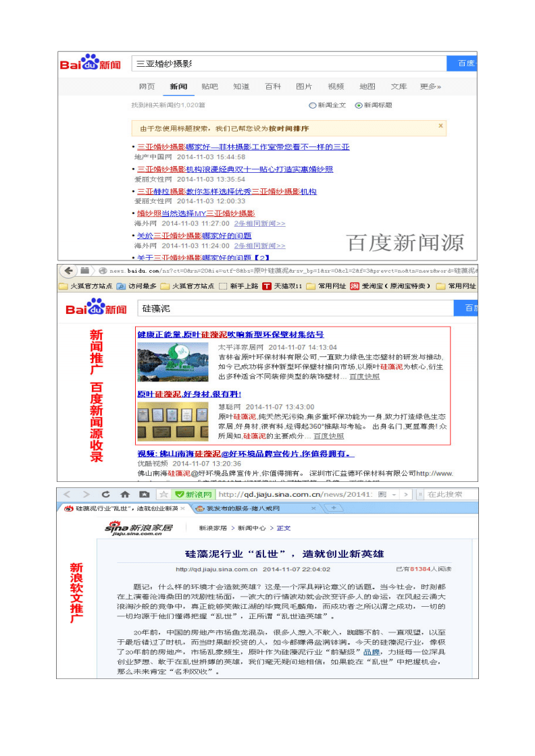Expand the 更多» menu
Image resolution: width=535 pixels, height=756 pixels.
click(430, 87)
